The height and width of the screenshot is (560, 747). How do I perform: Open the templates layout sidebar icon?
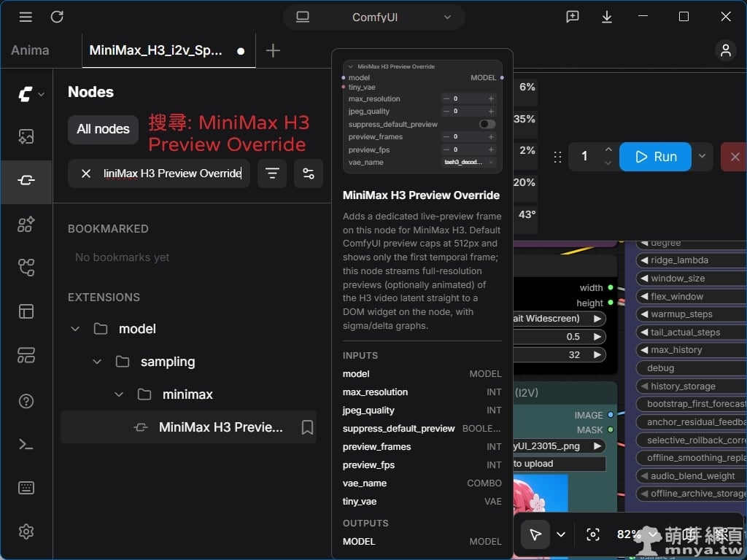[x=26, y=311]
